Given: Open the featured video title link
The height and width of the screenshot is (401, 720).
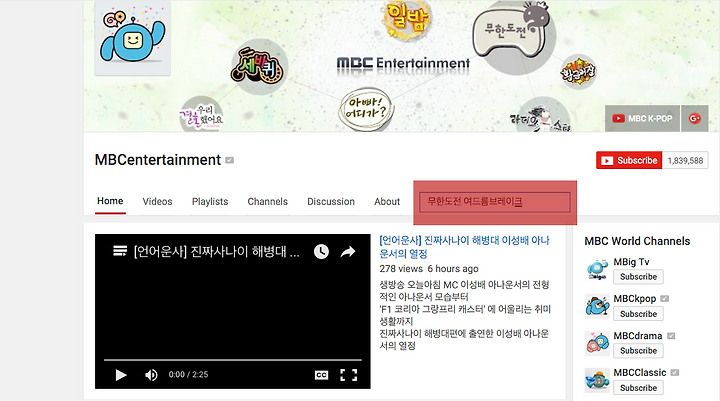Looking at the screenshot, I should coord(464,247).
